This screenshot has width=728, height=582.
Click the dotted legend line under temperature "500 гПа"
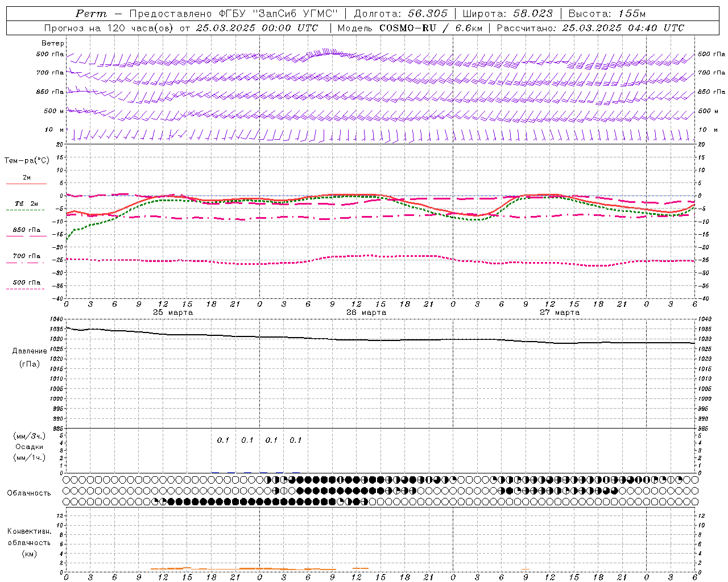point(25,289)
